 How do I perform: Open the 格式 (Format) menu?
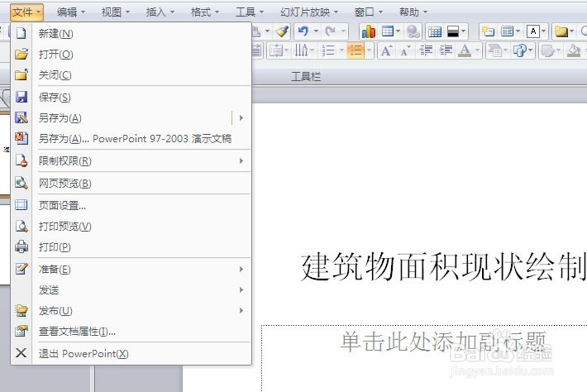pos(204,12)
